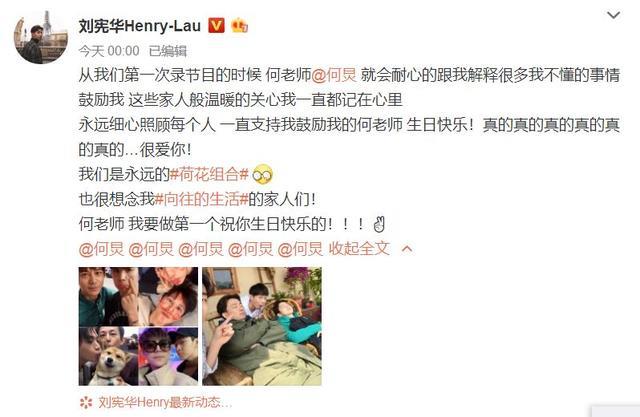Click the glasses emoji after 荷花组合
This screenshot has width=640, height=417.
pos(262,175)
